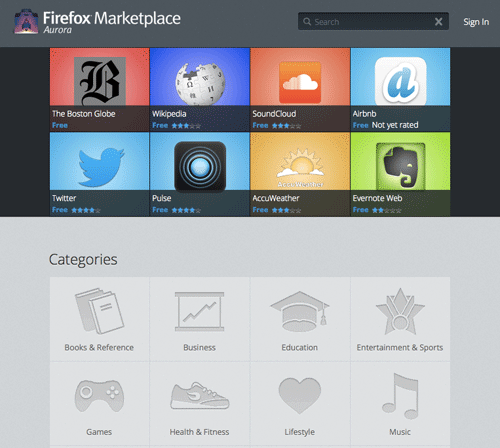Open Entertainment & Sports category
The image size is (500, 448).
[400, 319]
